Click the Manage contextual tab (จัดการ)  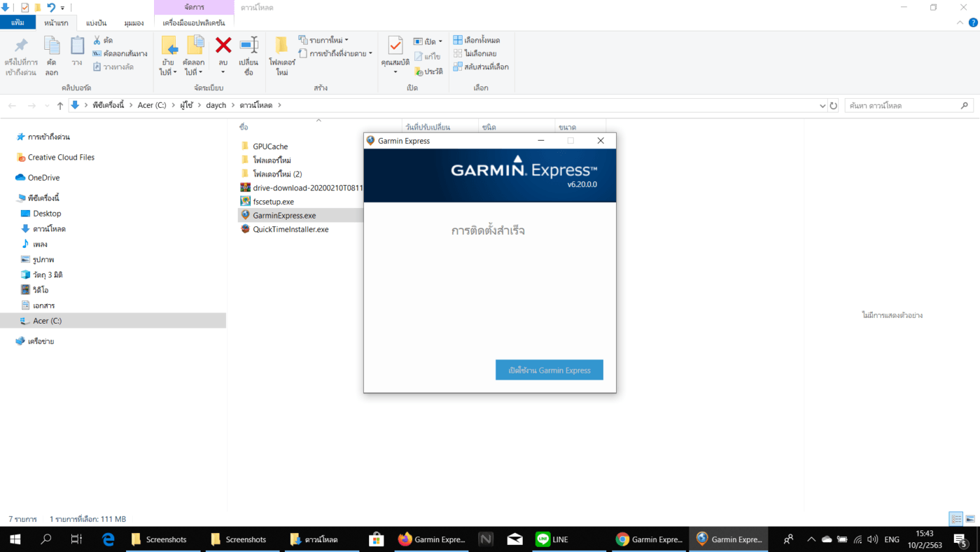(195, 7)
